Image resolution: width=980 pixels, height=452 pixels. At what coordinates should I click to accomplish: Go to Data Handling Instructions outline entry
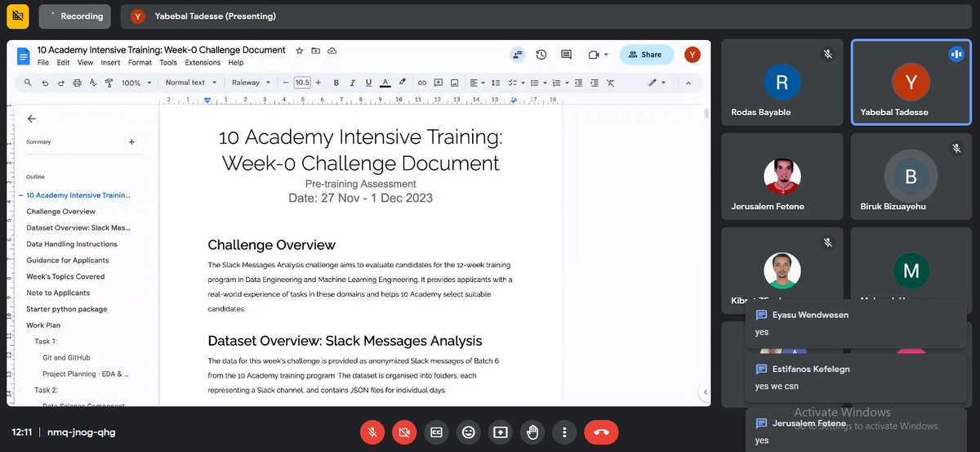(x=72, y=244)
